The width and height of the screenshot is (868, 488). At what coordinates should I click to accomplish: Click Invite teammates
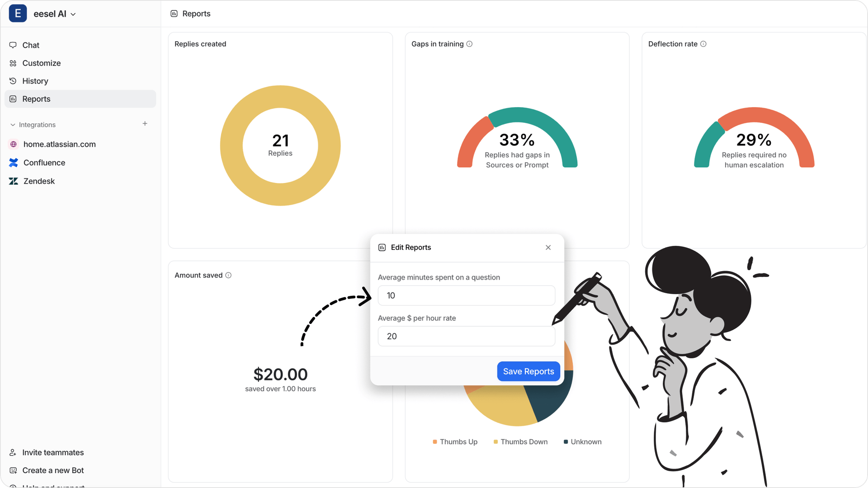53,452
